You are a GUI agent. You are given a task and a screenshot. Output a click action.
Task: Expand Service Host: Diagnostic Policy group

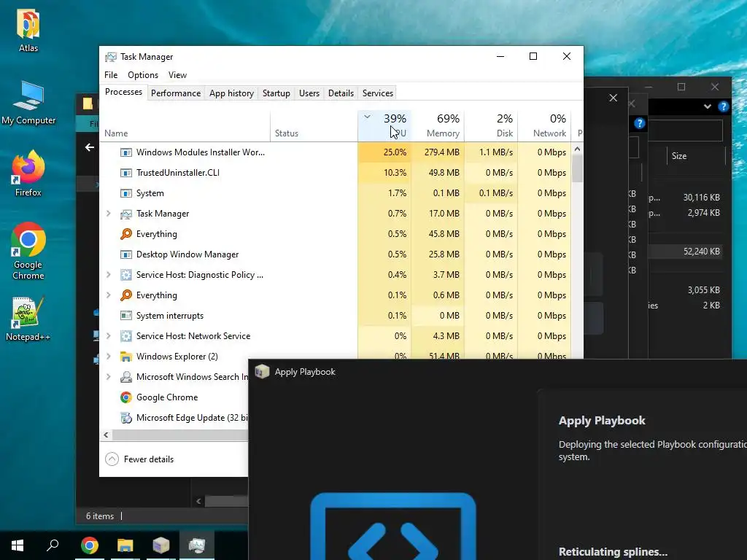[109, 275]
